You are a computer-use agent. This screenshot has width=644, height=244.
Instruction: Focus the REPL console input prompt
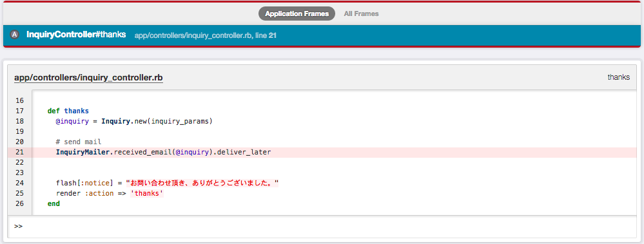click(322, 227)
